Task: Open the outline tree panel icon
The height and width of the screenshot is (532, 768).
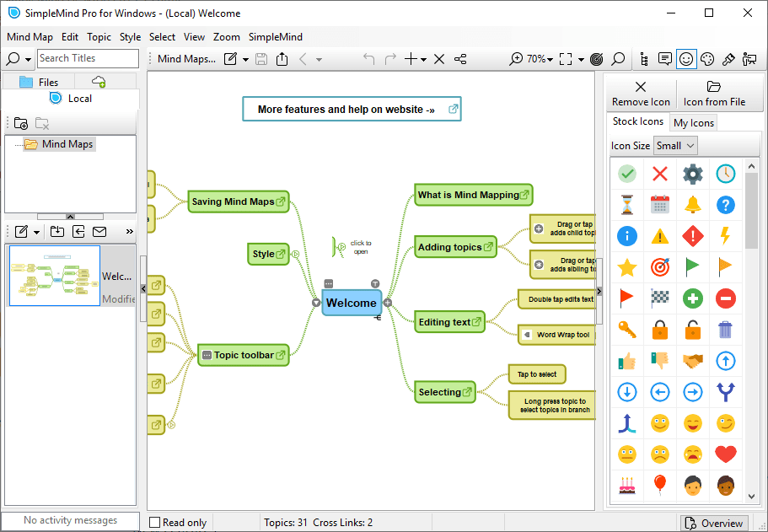Action: click(644, 59)
